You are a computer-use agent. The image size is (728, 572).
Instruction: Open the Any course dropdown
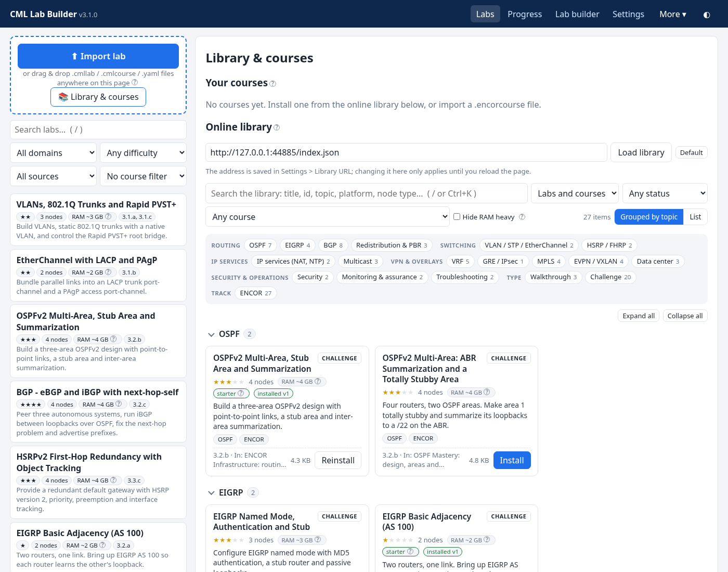(327, 217)
